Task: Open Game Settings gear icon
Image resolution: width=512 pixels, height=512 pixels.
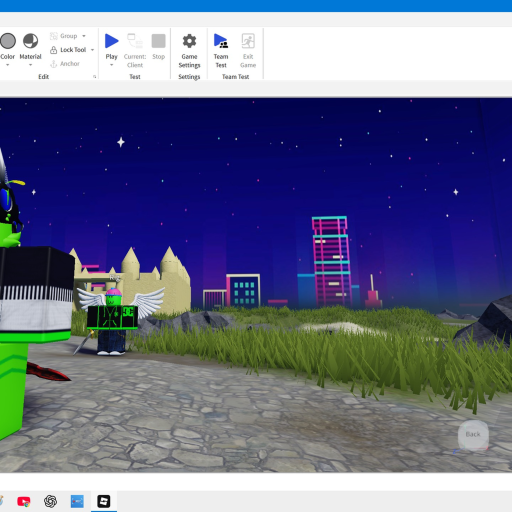Action: coord(189,41)
